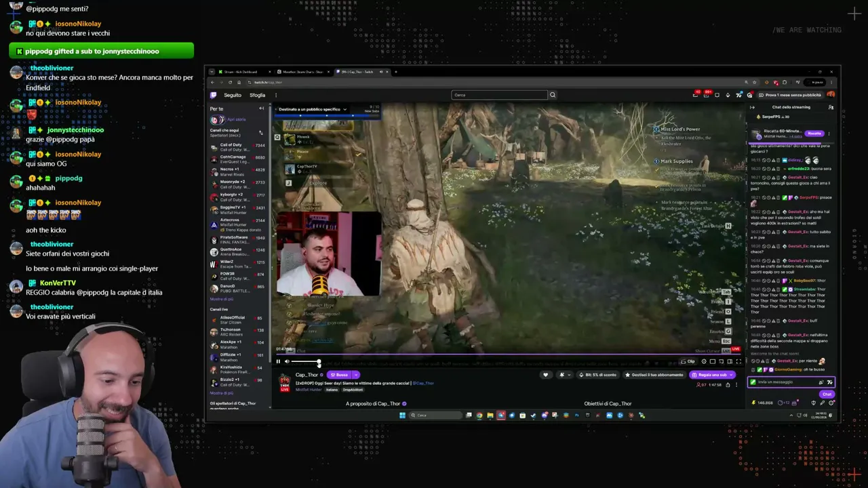Sort followed channels with the sort icon
Image resolution: width=868 pixels, height=488 pixels.
tap(260, 132)
